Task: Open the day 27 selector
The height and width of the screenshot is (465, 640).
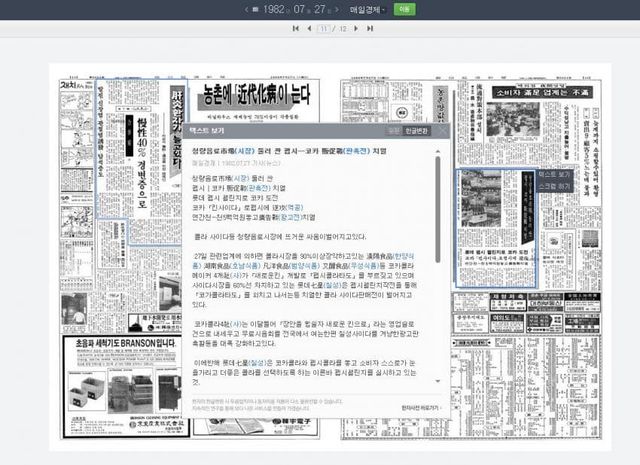Action: (322, 9)
